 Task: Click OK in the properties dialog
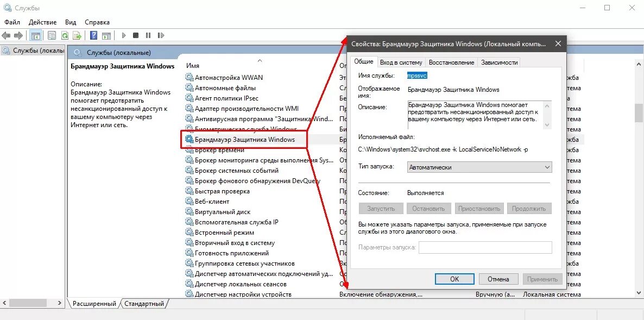(454, 279)
